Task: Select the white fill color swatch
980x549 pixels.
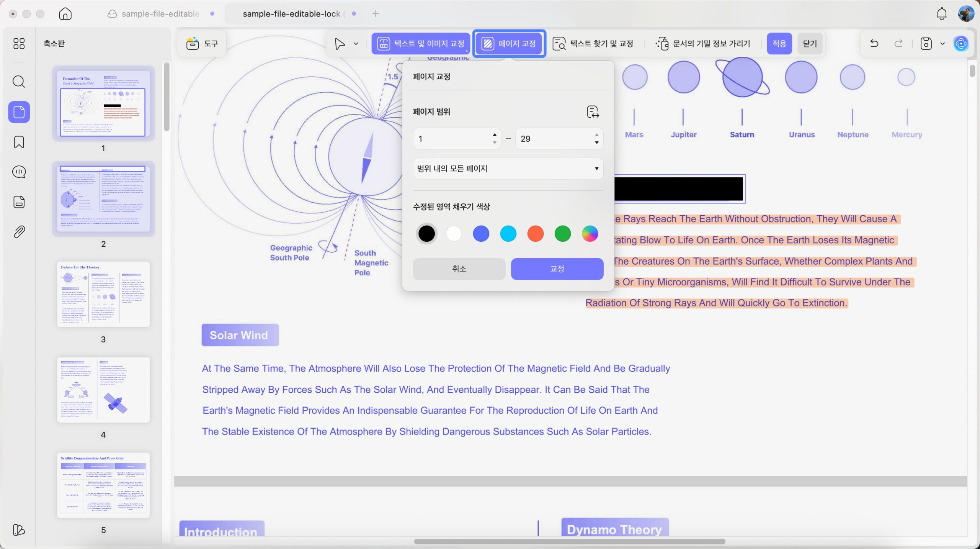Action: [x=454, y=234]
